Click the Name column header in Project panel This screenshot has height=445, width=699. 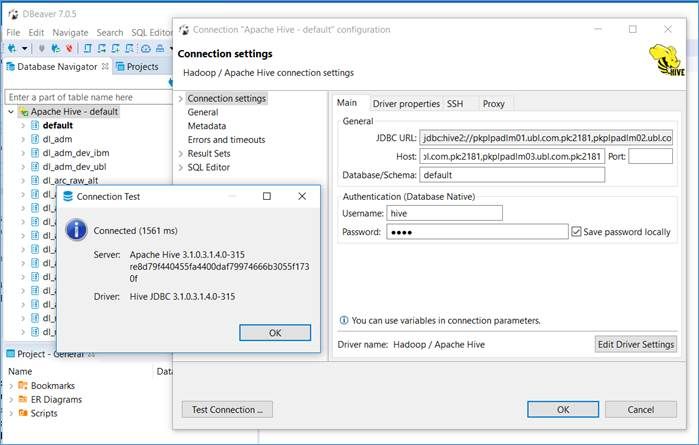pos(20,371)
